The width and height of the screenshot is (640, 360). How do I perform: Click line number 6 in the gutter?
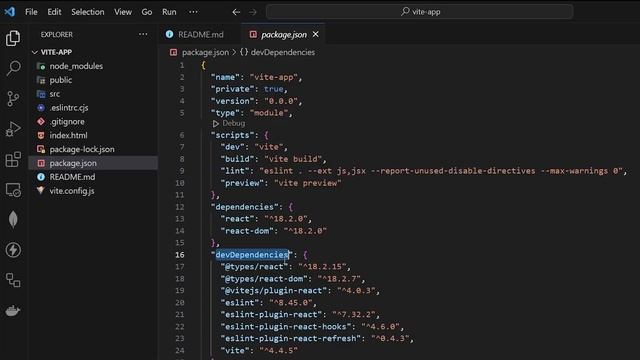coord(182,135)
